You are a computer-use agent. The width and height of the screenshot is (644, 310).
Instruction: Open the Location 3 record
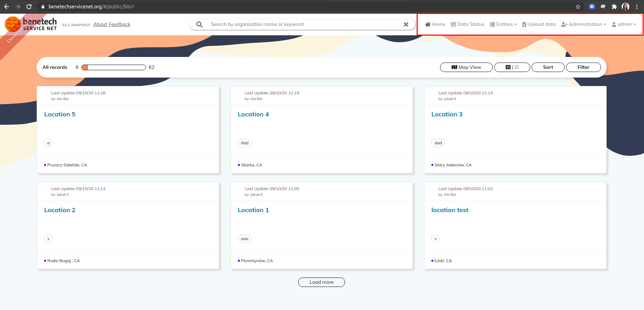point(447,114)
